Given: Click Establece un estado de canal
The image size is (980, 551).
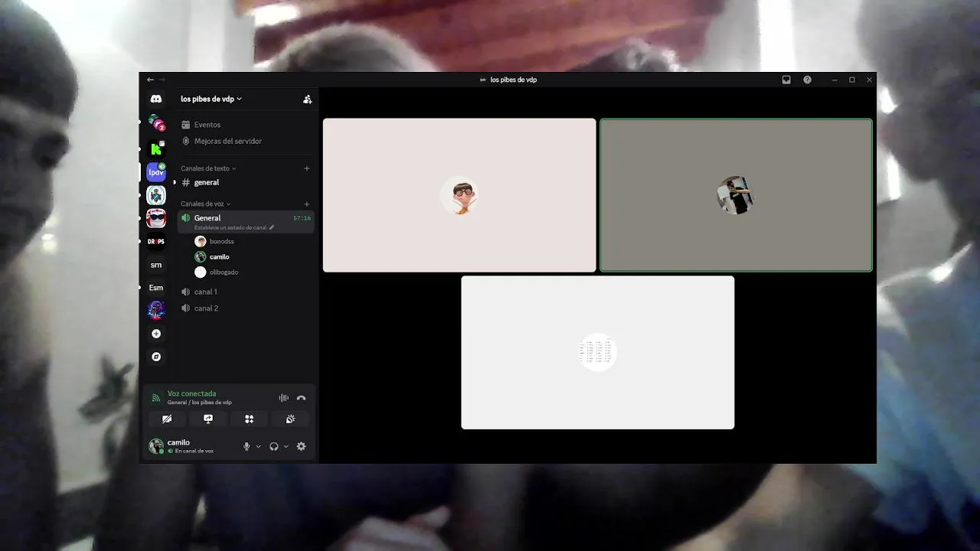Looking at the screenshot, I should pos(230,227).
